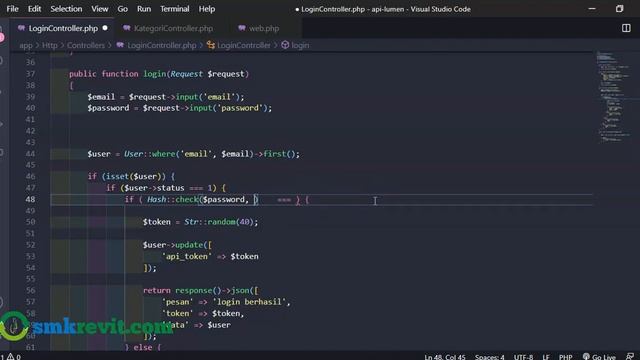
Task: Click the Http breadcrumb segment
Action: [50, 45]
